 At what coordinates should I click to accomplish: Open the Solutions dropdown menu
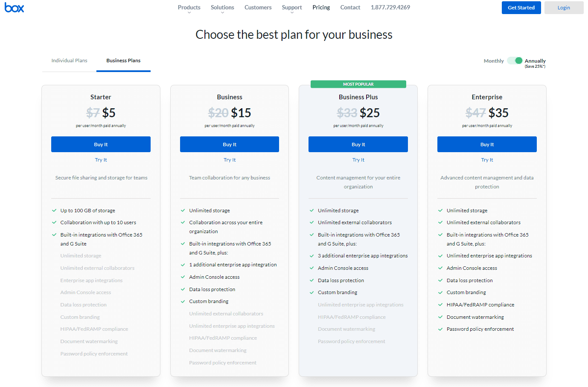coord(222,7)
